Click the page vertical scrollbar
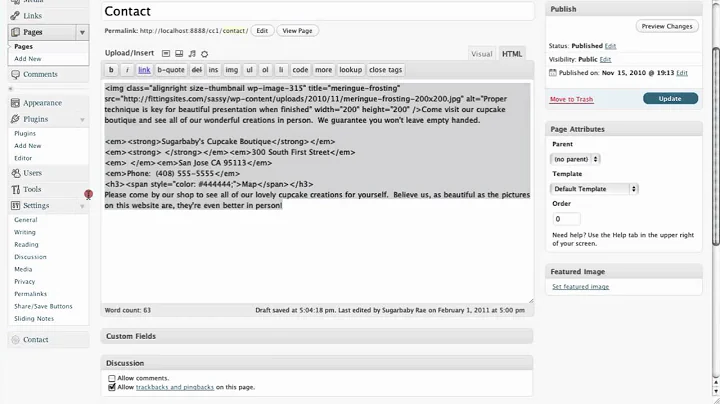The height and width of the screenshot is (404, 720). 715,146
